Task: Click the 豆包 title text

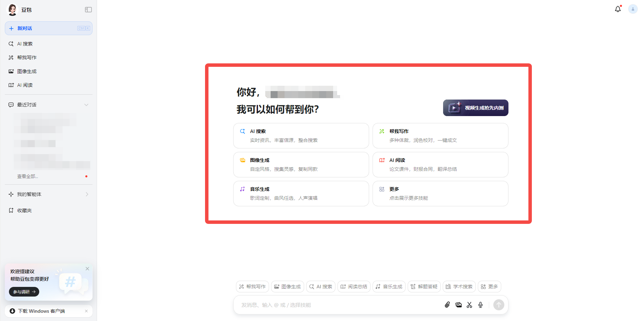Action: point(26,10)
